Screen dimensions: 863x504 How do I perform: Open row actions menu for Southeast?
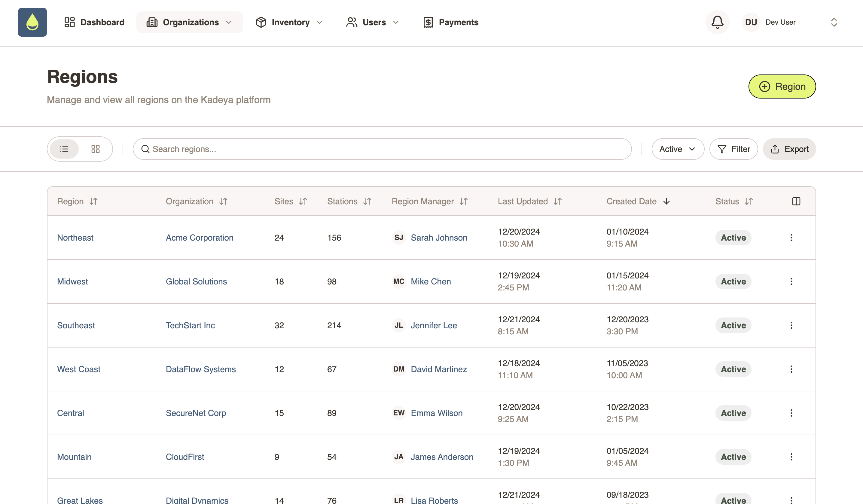pos(791,325)
